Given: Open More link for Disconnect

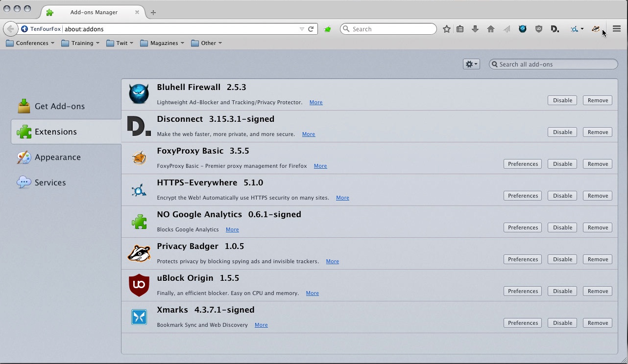Looking at the screenshot, I should 309,134.
